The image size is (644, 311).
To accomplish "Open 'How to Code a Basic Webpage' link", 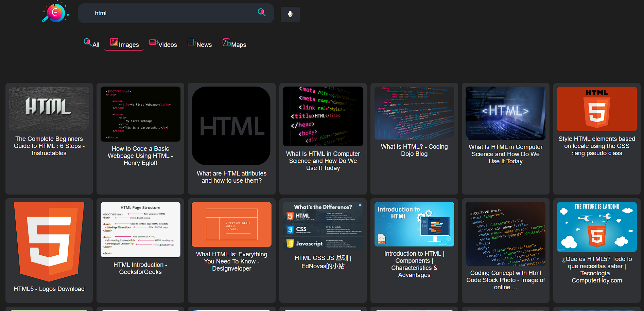I will pyautogui.click(x=140, y=156).
